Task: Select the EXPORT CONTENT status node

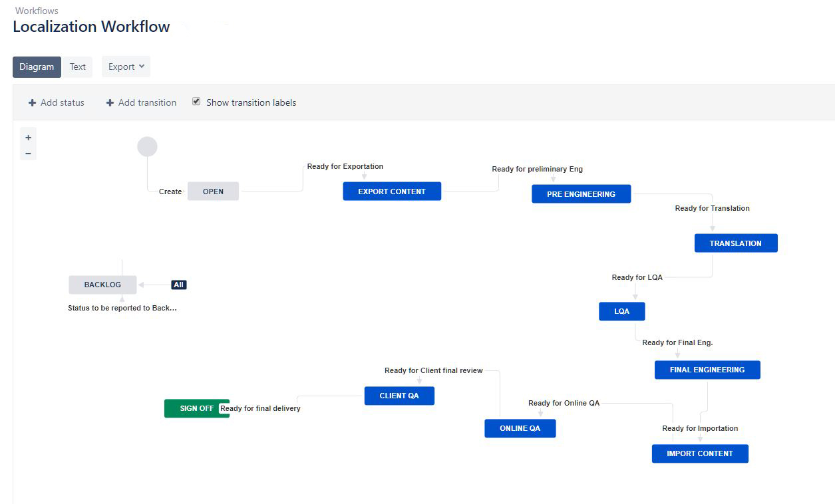Action: click(x=391, y=191)
